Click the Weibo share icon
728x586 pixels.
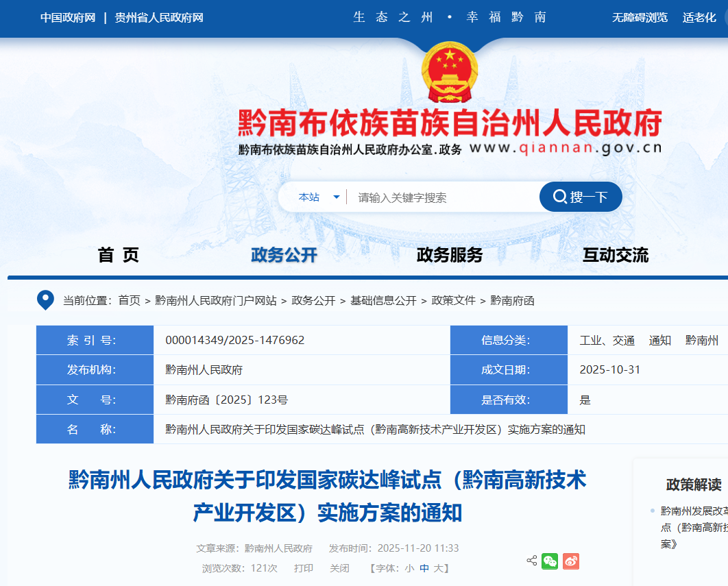tap(571, 561)
